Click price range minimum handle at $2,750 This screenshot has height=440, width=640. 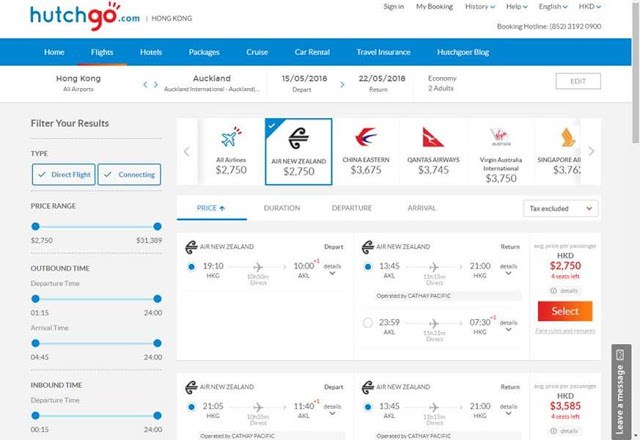click(x=36, y=227)
